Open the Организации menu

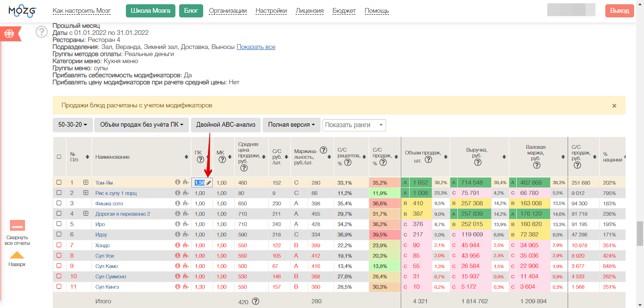228,11
